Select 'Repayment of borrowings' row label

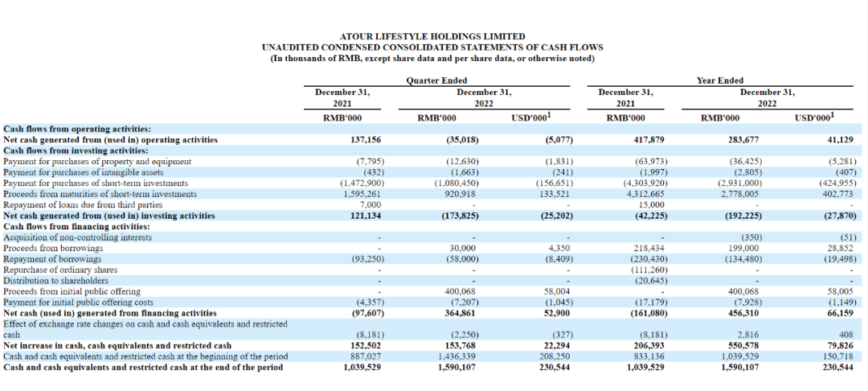pyautogui.click(x=52, y=258)
